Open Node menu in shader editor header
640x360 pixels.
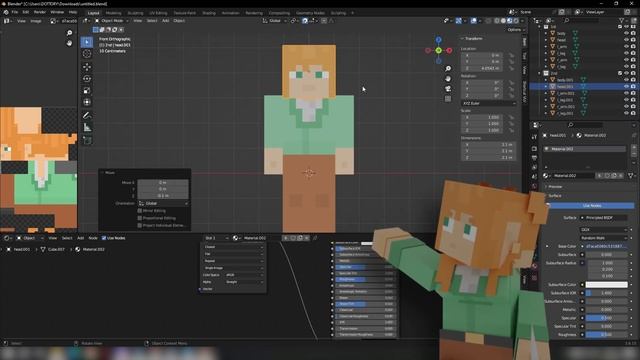(x=93, y=238)
